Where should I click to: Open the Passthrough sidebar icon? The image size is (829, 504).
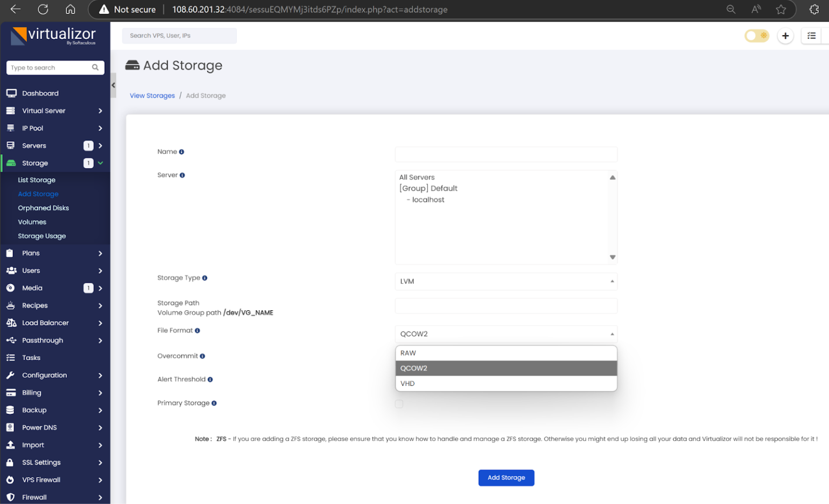[x=11, y=340]
